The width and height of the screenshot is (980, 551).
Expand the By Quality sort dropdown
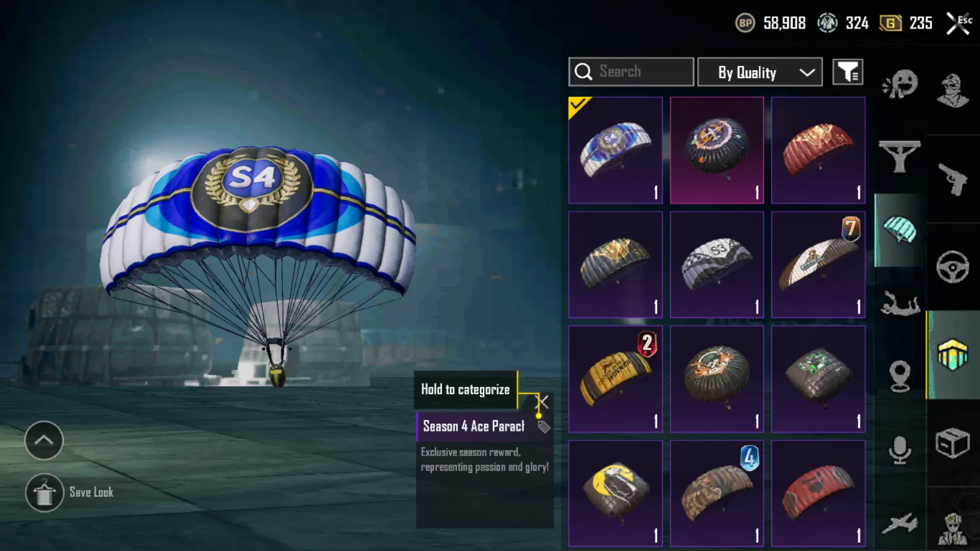759,72
